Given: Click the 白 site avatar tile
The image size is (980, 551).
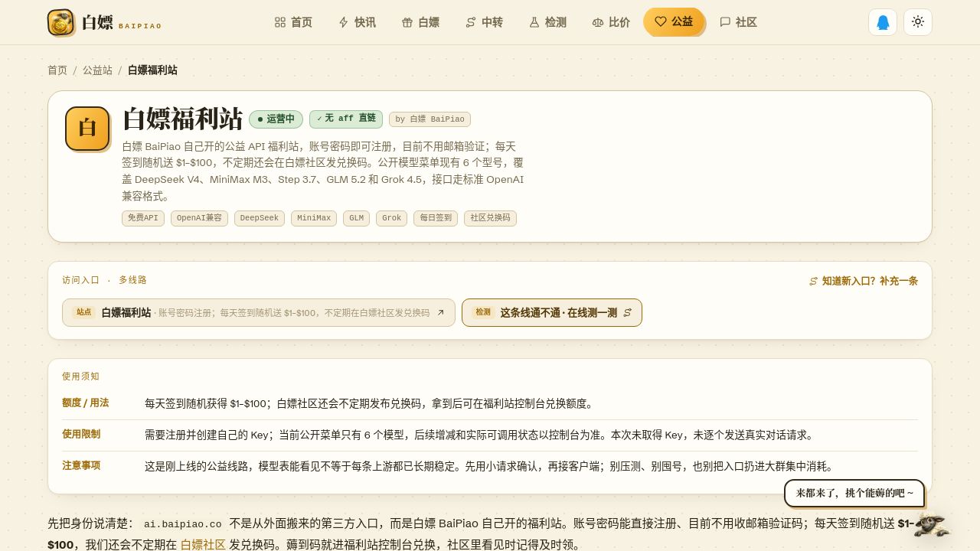Looking at the screenshot, I should (x=87, y=128).
